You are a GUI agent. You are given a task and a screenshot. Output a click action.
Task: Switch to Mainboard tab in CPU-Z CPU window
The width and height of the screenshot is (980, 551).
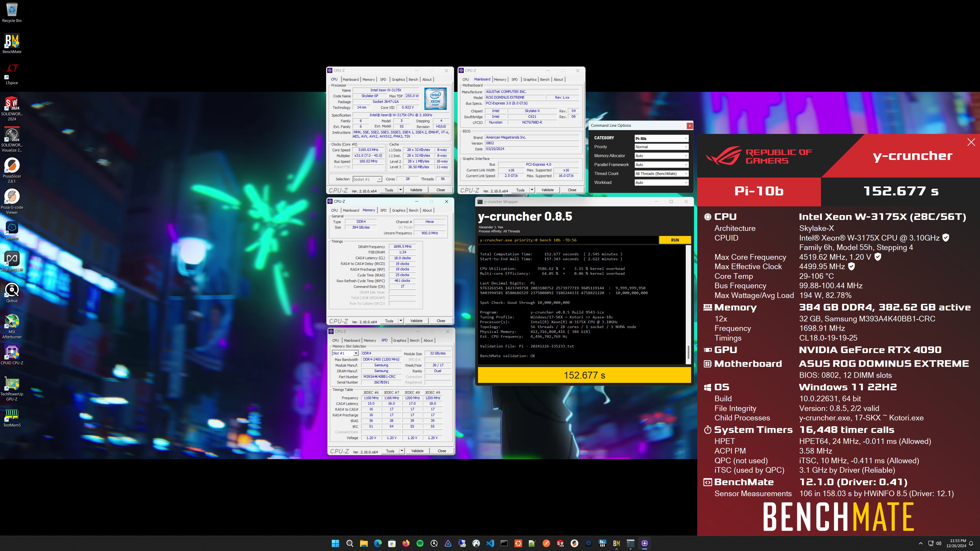point(350,80)
